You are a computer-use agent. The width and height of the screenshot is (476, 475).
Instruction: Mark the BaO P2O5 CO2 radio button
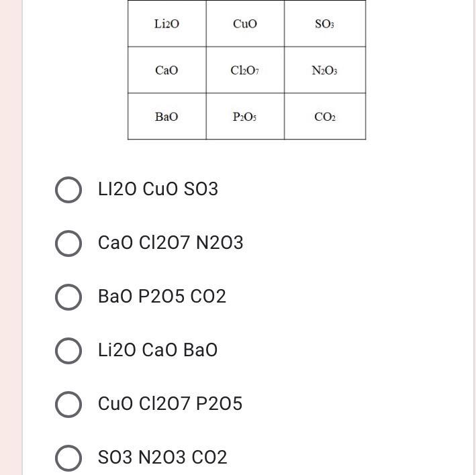pos(68,297)
